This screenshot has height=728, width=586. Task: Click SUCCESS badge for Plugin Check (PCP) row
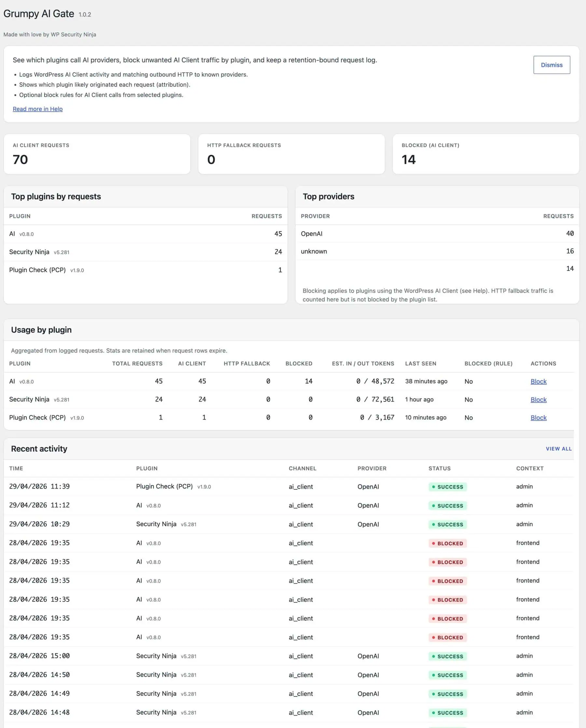pos(448,487)
